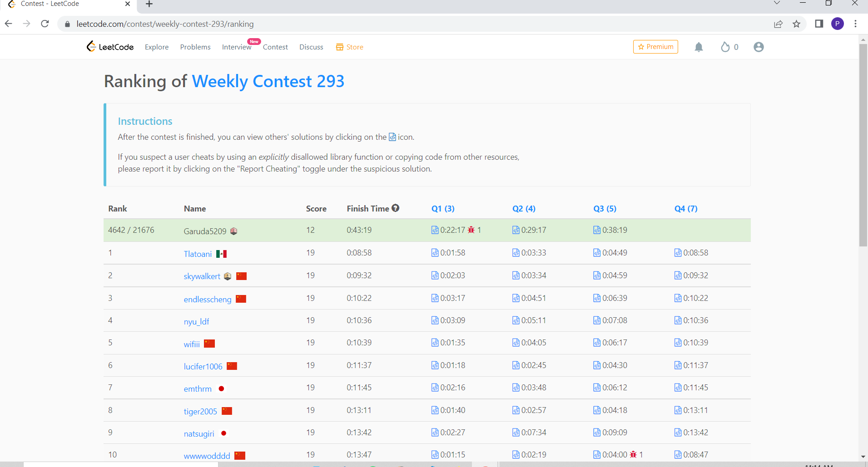Click the Finish Time help icon
The height and width of the screenshot is (467, 868).
[396, 208]
